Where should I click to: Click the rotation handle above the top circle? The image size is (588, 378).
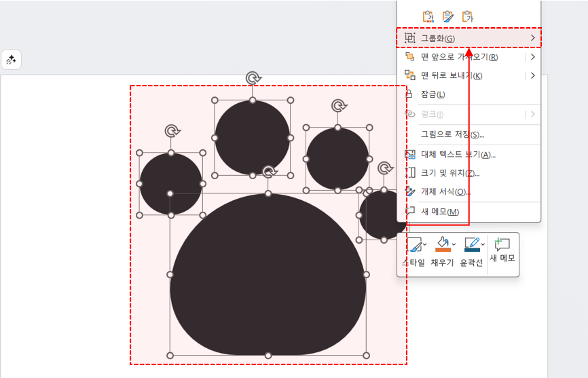point(253,78)
